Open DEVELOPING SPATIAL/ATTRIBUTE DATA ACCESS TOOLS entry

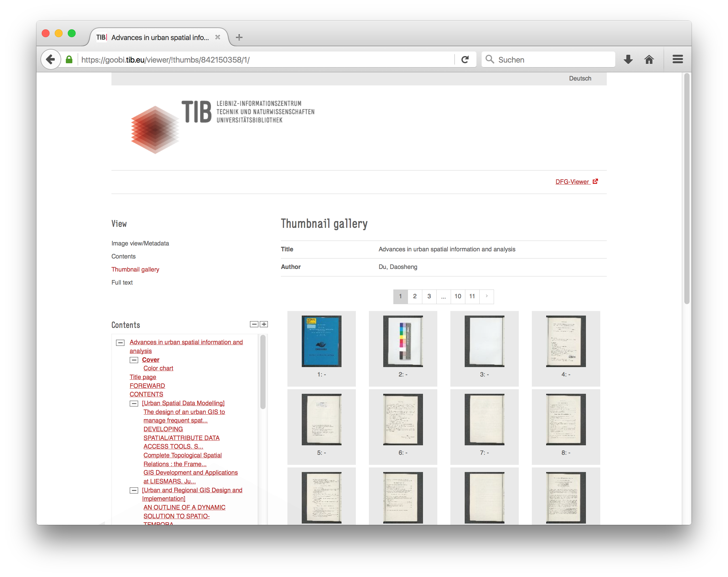point(181,438)
